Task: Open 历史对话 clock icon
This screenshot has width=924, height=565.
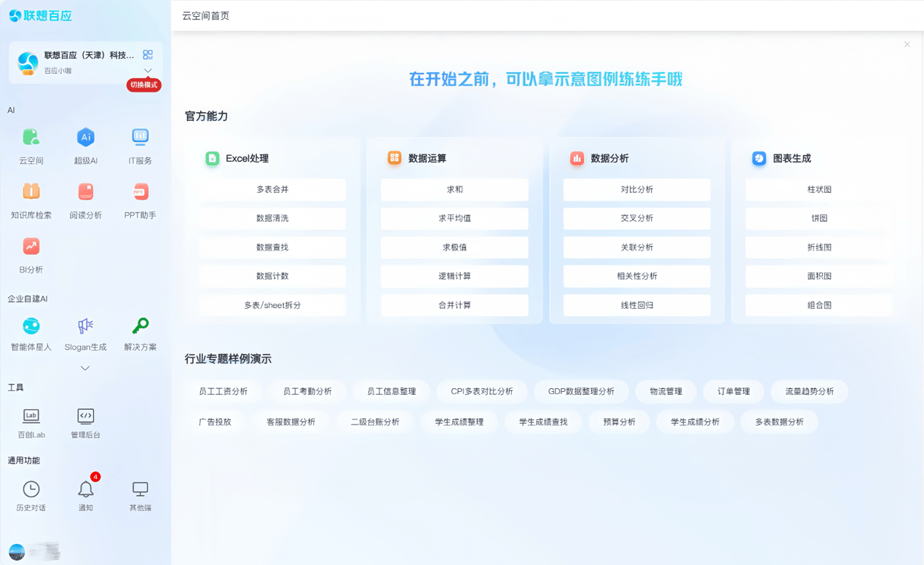Action: [31, 490]
